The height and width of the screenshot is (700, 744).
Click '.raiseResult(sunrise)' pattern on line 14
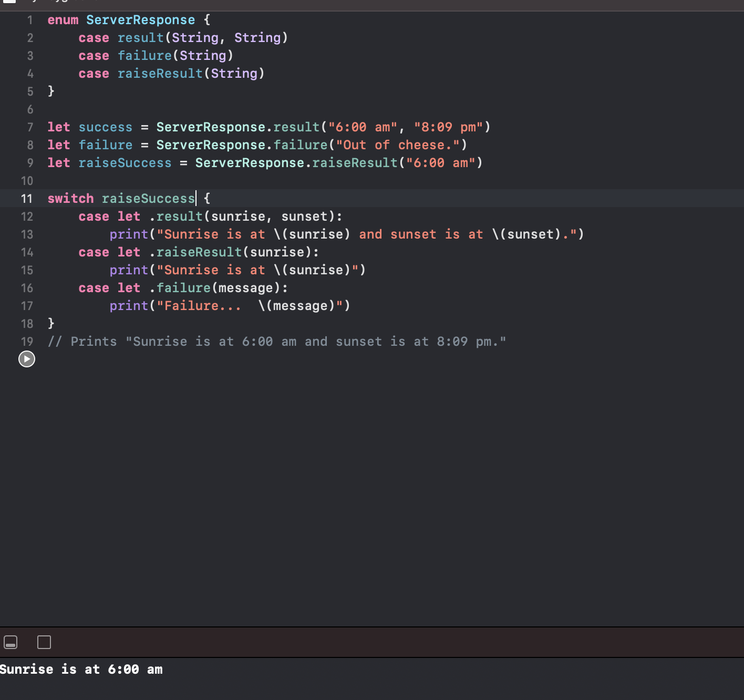[231, 252]
